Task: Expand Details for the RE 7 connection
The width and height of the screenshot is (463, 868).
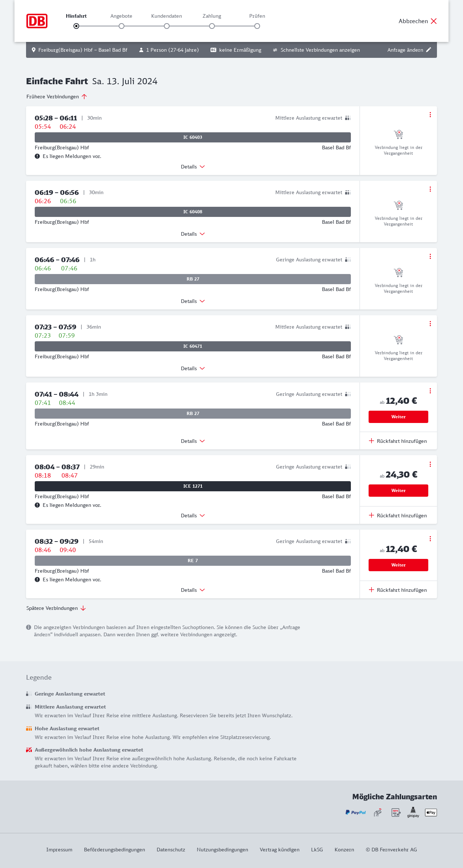Action: tap(193, 590)
